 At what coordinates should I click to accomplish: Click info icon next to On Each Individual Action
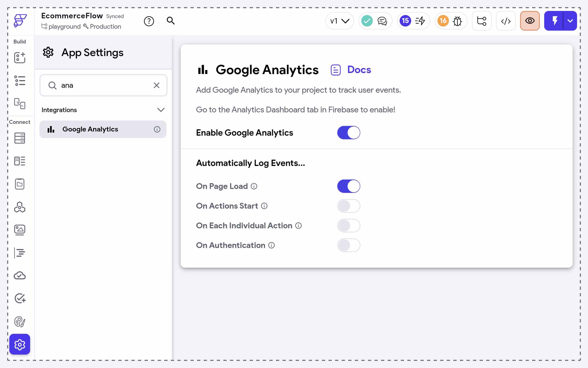[299, 226]
